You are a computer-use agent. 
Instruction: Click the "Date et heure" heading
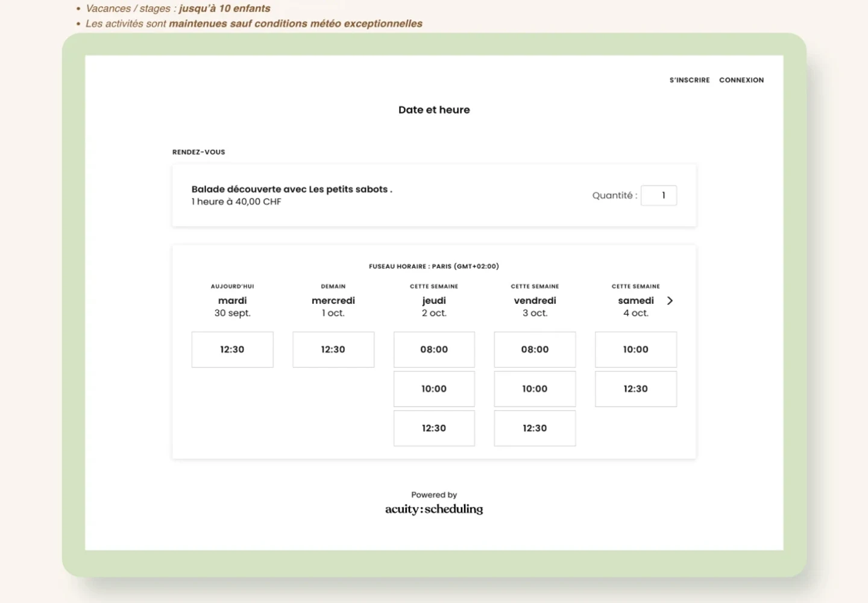tap(434, 110)
